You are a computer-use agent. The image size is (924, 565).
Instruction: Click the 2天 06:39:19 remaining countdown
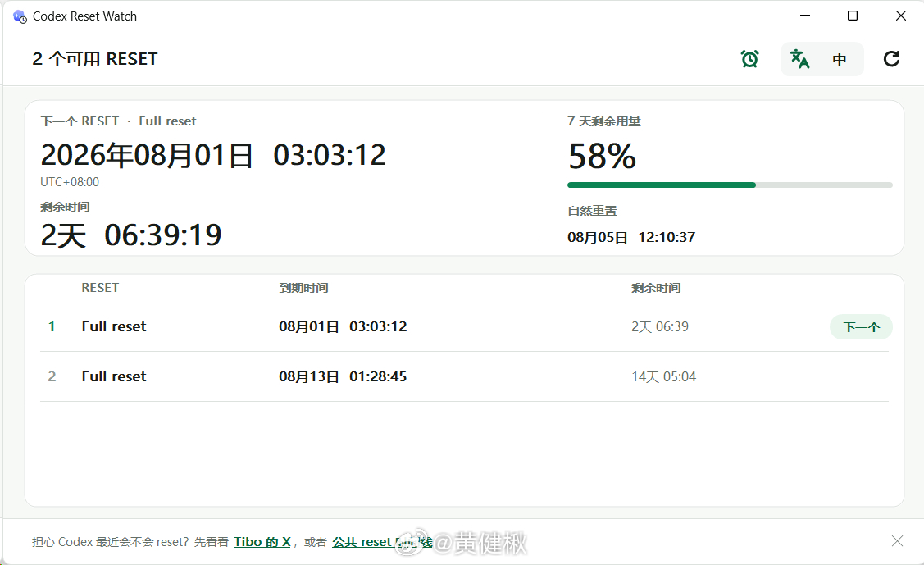131,235
